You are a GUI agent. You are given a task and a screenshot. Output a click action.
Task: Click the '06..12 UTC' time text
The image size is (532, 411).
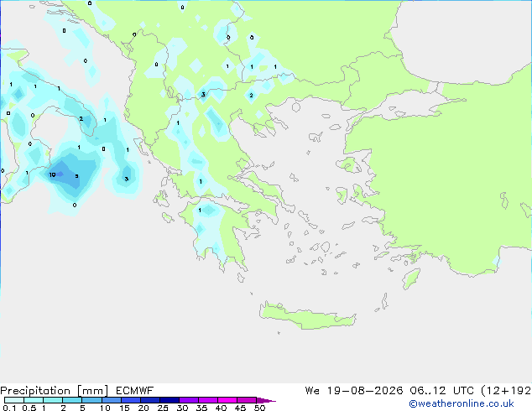pos(441,391)
